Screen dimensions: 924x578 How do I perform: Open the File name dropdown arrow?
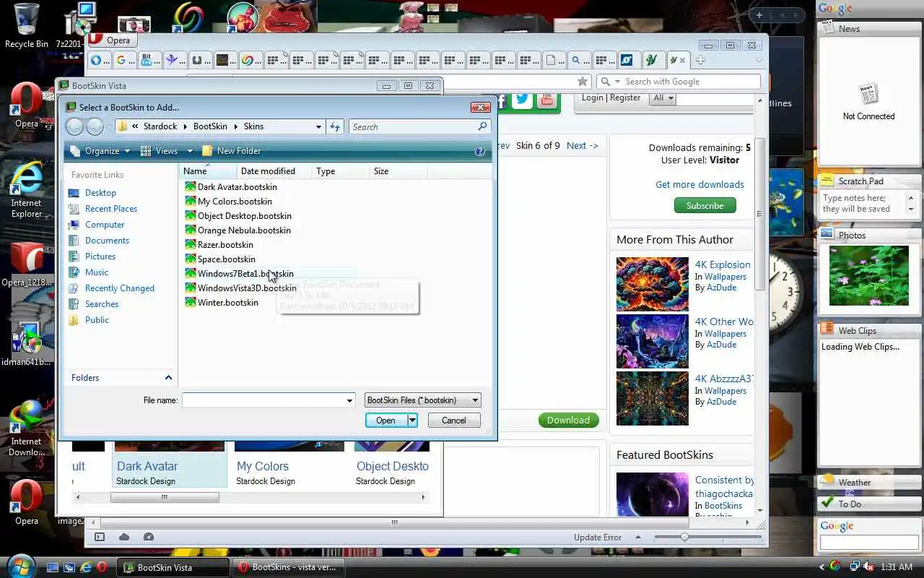click(349, 400)
